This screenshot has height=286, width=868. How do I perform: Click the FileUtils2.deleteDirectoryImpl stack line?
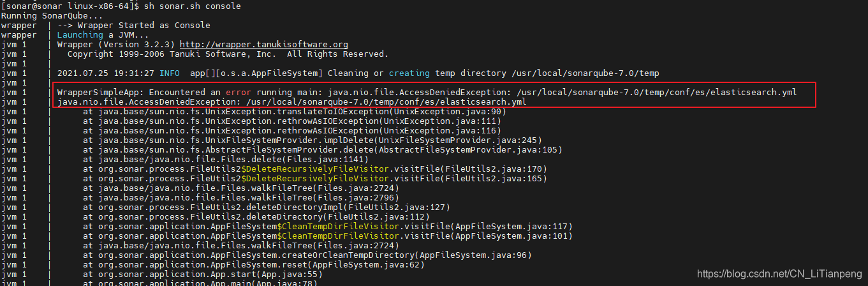pos(267,207)
